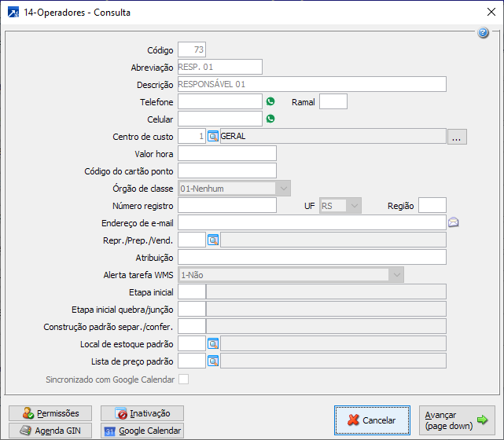
Task: Expand Alerta tarefa WMS dropdown
Action: [396, 274]
